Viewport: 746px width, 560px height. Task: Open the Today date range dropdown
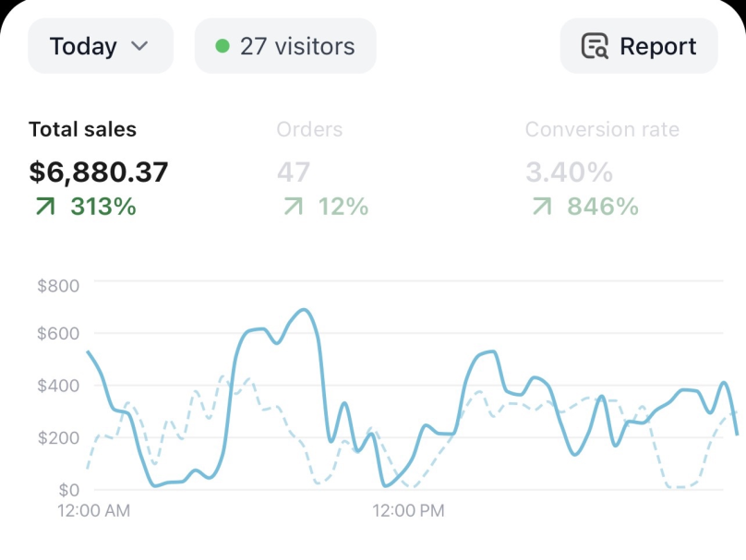tap(101, 46)
